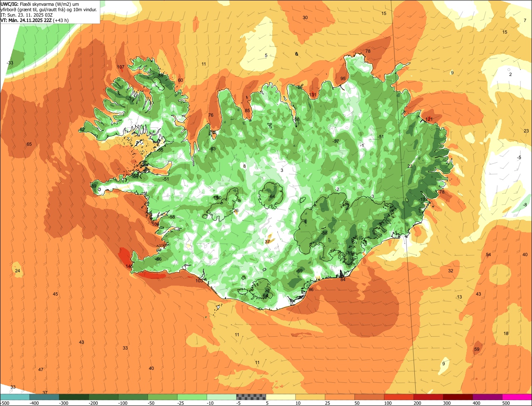Click the value 32 over the southeast sea
The height and width of the screenshot is (406, 532).
451,270
